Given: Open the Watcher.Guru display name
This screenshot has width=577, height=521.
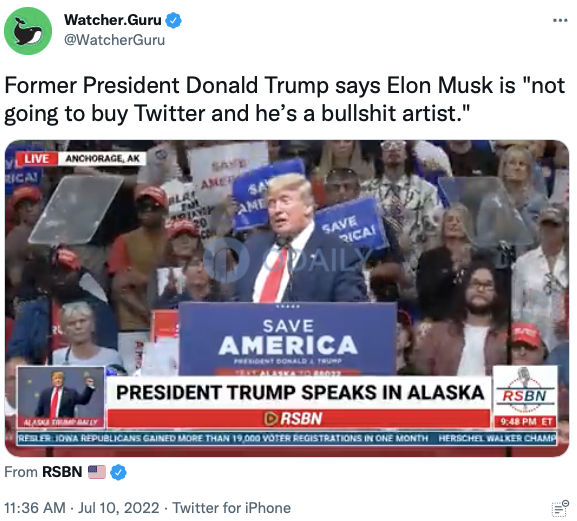Looking at the screenshot, I should [x=113, y=20].
